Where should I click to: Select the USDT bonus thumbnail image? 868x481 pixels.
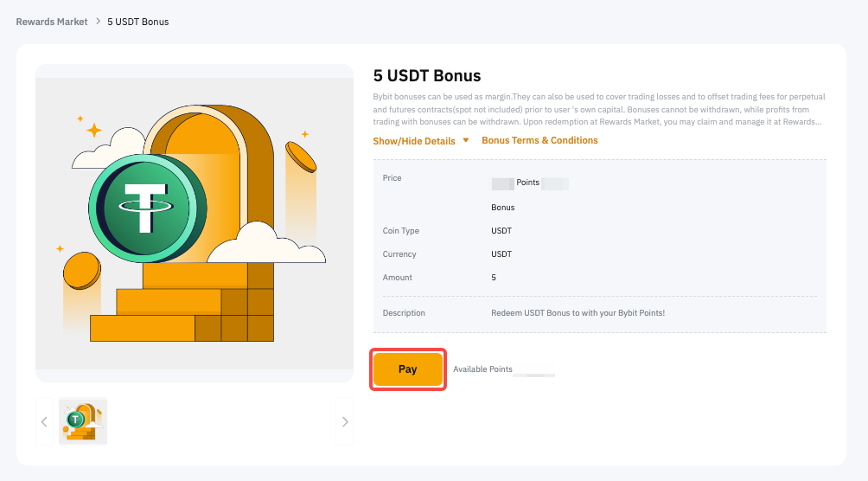pos(83,421)
